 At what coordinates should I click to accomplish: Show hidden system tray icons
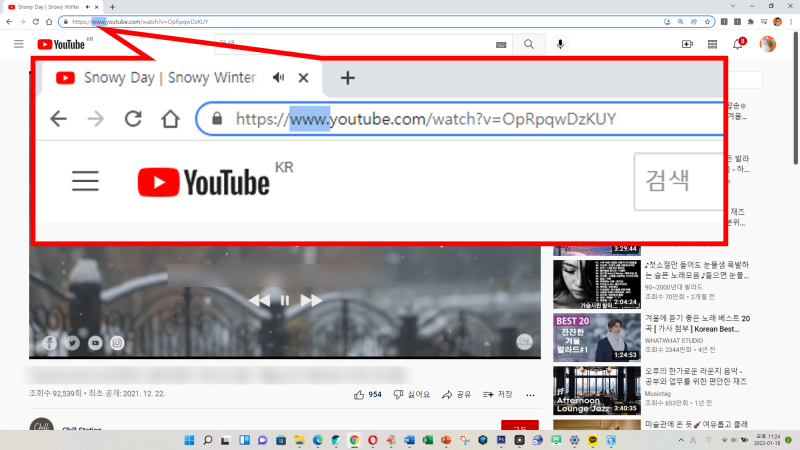pyautogui.click(x=681, y=440)
